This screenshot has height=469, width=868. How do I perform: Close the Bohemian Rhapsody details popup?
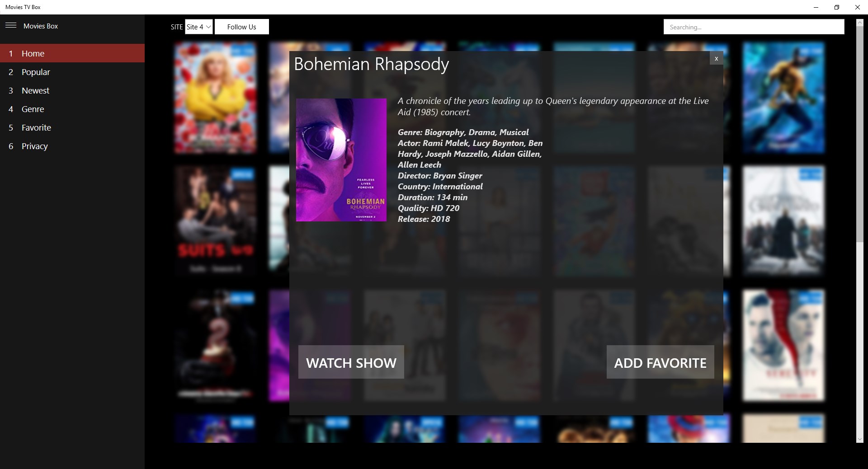point(716,58)
